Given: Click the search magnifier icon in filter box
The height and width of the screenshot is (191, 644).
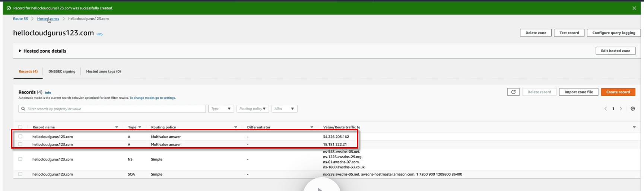Looking at the screenshot, I should (x=23, y=109).
